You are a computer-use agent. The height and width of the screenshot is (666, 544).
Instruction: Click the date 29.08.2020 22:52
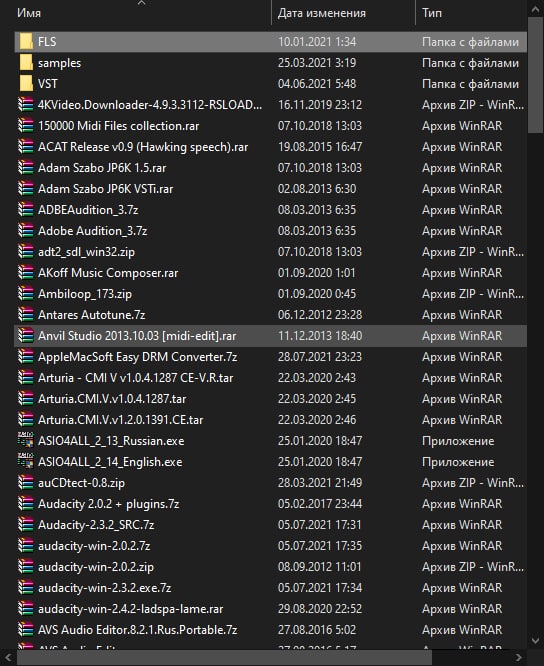(x=320, y=609)
